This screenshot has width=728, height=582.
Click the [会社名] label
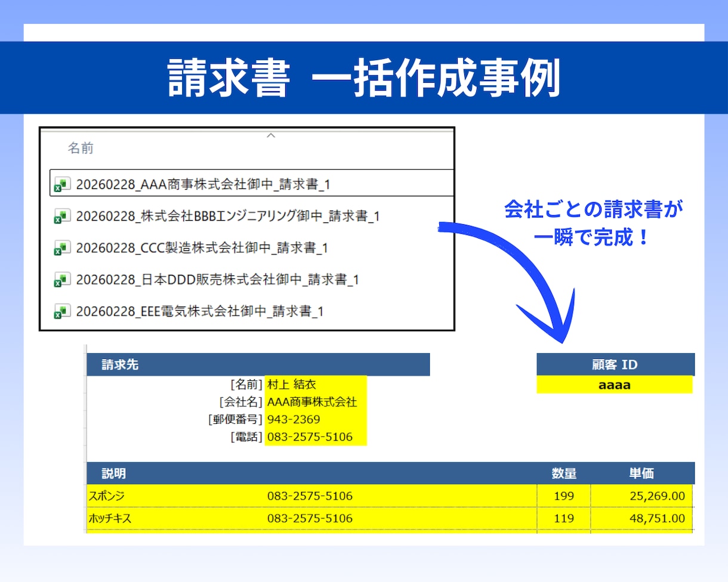(x=240, y=402)
